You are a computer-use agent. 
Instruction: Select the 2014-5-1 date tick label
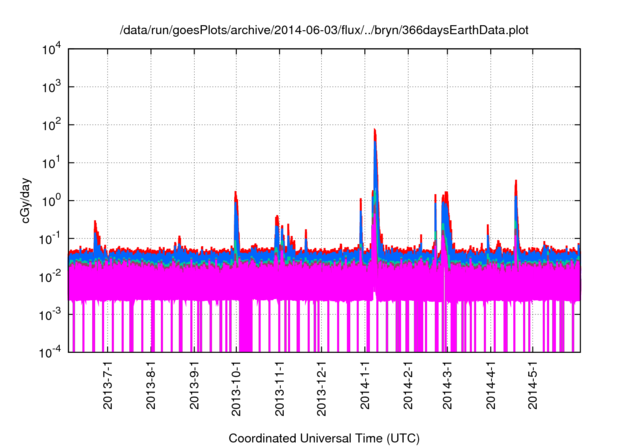531,387
